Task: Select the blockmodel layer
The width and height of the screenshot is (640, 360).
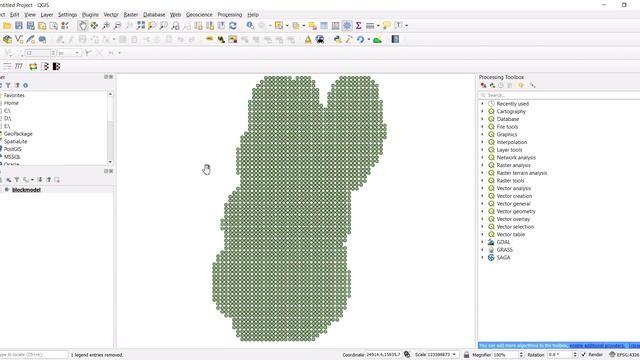Action: [x=26, y=190]
